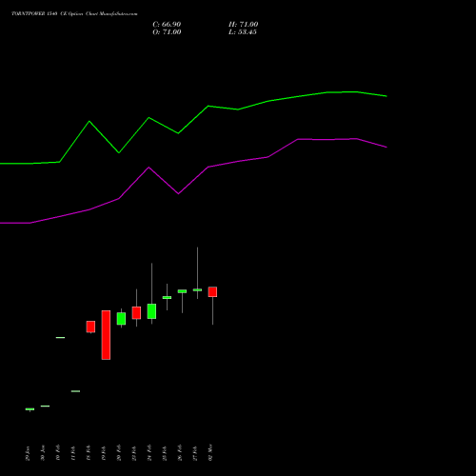Click the '30 Jan' date axis label
The image size is (476, 476).
coord(43,453)
